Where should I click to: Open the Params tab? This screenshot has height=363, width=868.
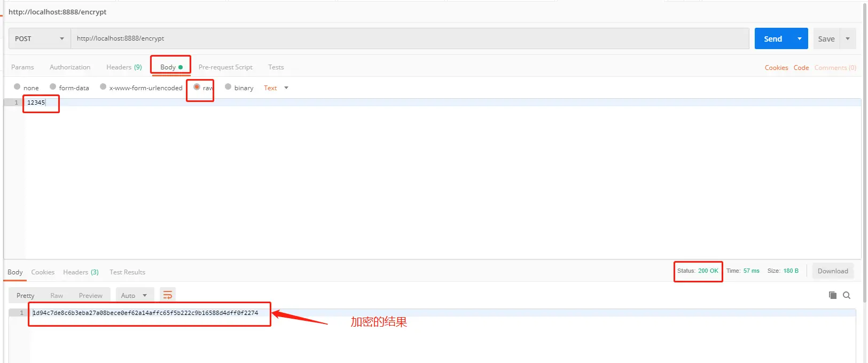point(22,67)
